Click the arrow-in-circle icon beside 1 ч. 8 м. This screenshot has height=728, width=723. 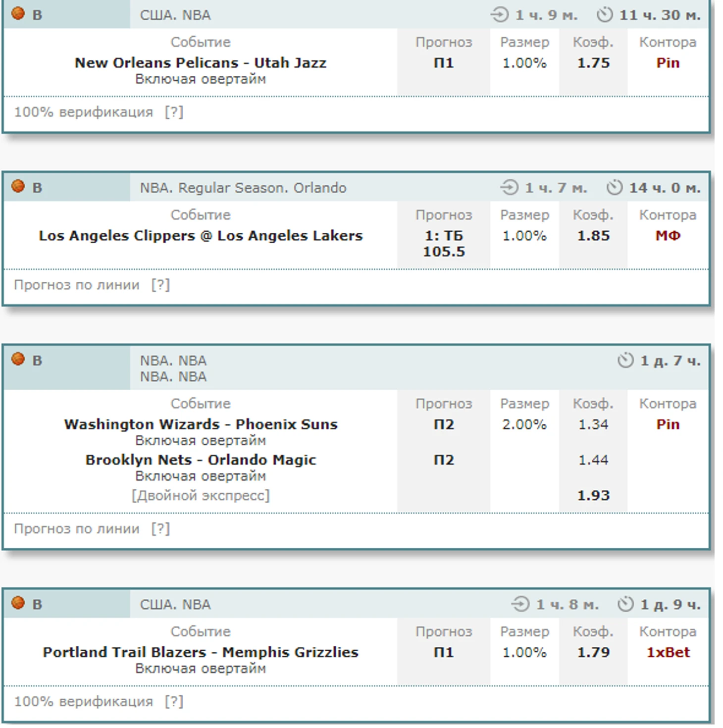click(520, 604)
